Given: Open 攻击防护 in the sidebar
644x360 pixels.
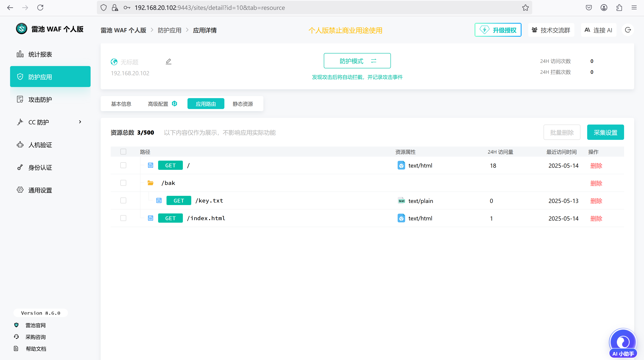Looking at the screenshot, I should click(x=50, y=100).
